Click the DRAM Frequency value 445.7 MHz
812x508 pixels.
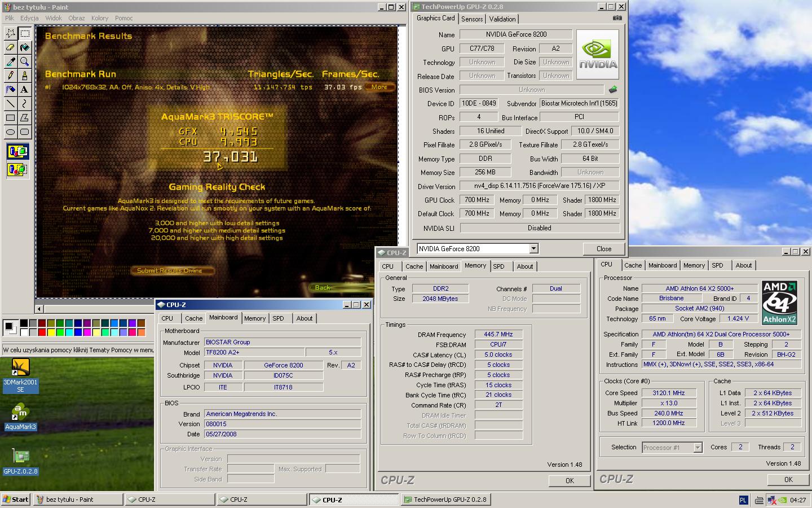click(498, 335)
